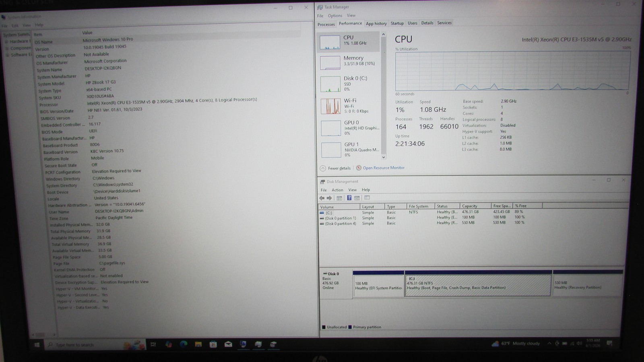
Task: Click the taskbar search box
Action: (x=95, y=345)
